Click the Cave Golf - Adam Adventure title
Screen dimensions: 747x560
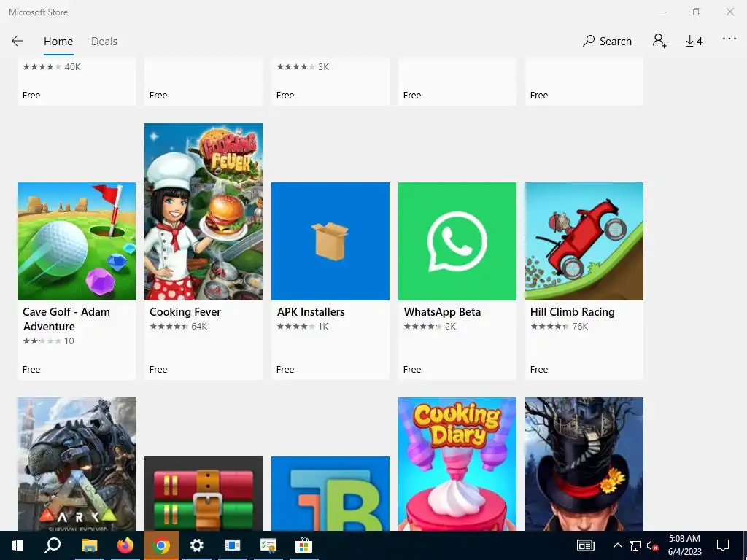[66, 319]
